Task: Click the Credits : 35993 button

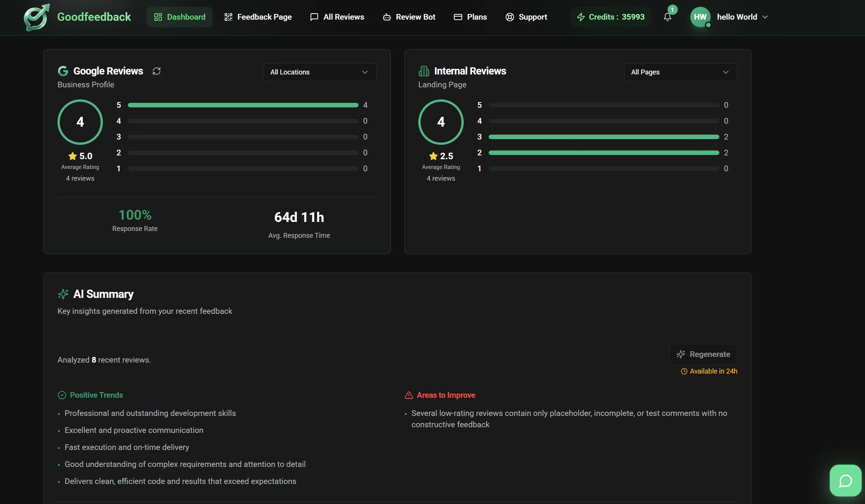Action: point(610,17)
